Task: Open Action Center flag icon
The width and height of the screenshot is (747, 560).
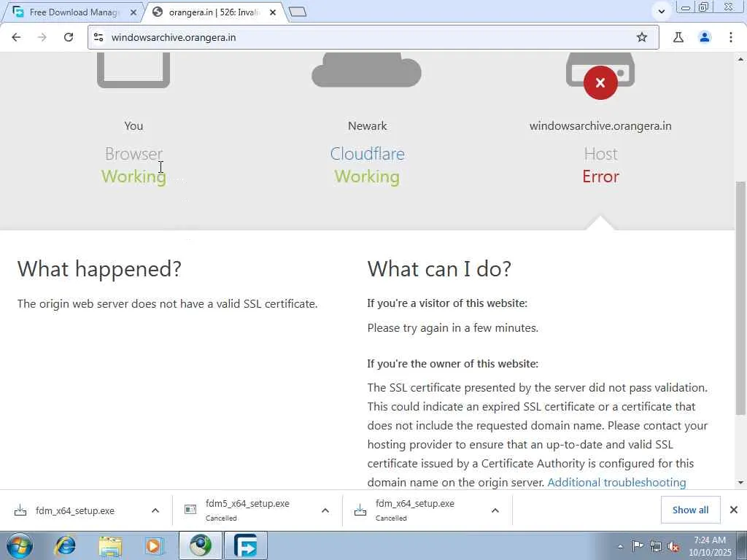Action: (x=638, y=546)
